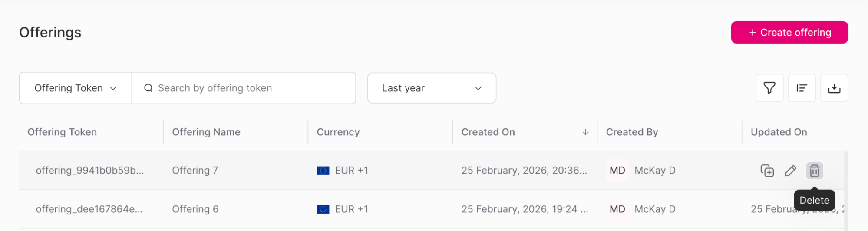Screen dimensions: 868x231
Task: Duplicate Offering 7 using copy icon
Action: (767, 171)
